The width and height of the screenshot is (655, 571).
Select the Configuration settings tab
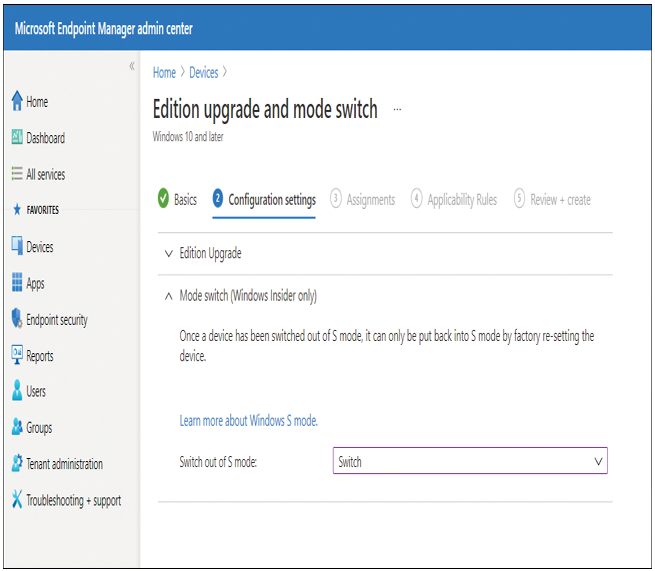(264, 200)
